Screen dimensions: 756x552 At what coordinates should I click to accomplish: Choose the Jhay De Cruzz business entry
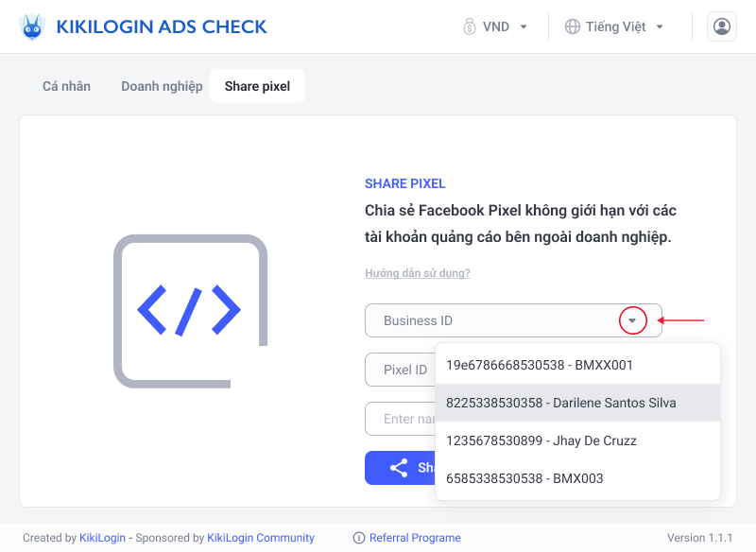coord(577,440)
